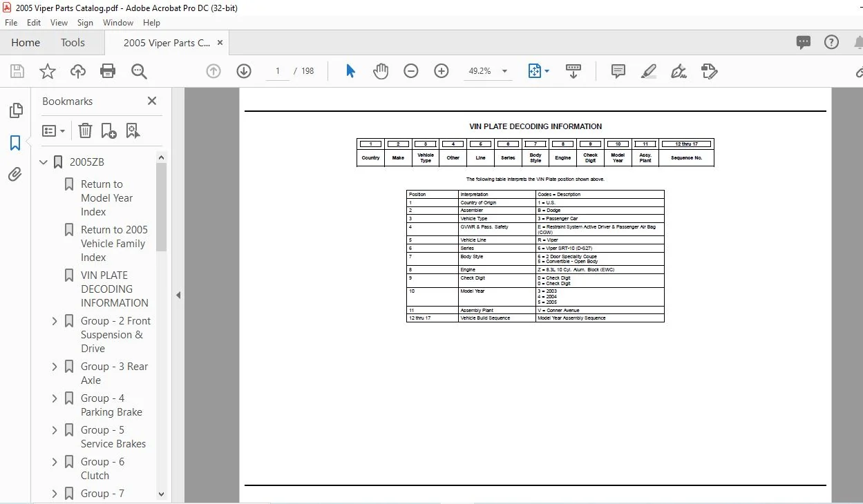Delete the selected bookmark
This screenshot has width=863, height=504.
(85, 130)
